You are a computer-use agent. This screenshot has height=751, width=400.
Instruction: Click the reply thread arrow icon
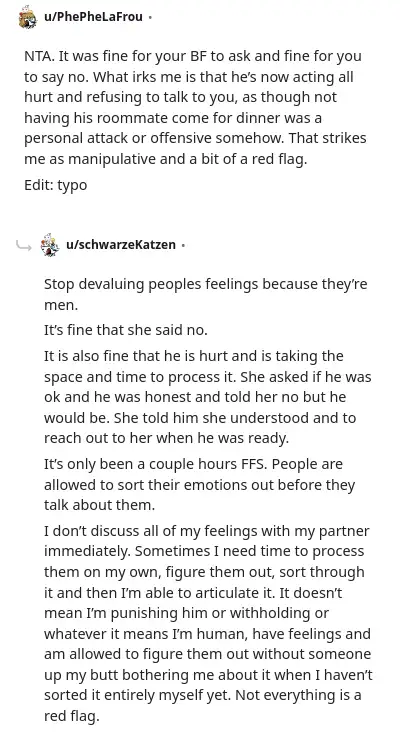(x=23, y=246)
